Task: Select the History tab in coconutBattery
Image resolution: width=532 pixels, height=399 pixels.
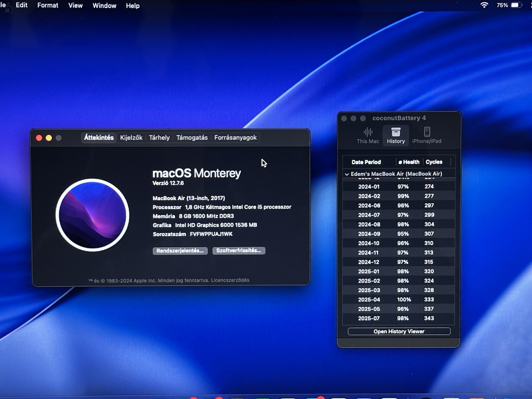Action: [x=396, y=136]
